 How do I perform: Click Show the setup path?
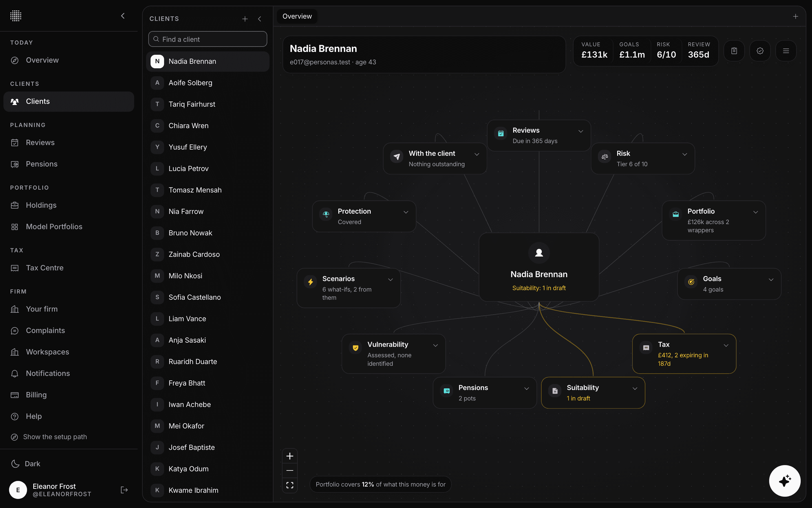[x=49, y=437]
